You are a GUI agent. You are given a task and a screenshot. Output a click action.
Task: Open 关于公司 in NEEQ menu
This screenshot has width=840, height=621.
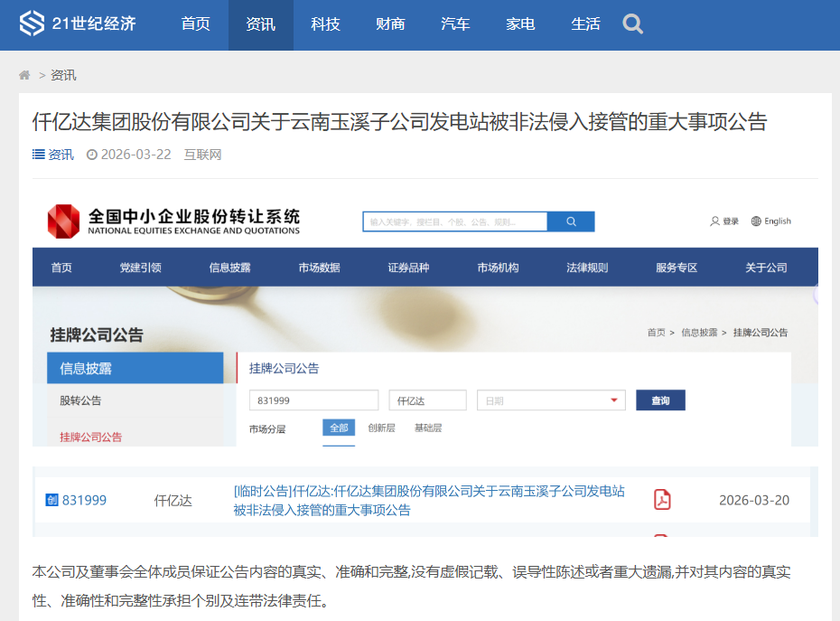click(766, 267)
